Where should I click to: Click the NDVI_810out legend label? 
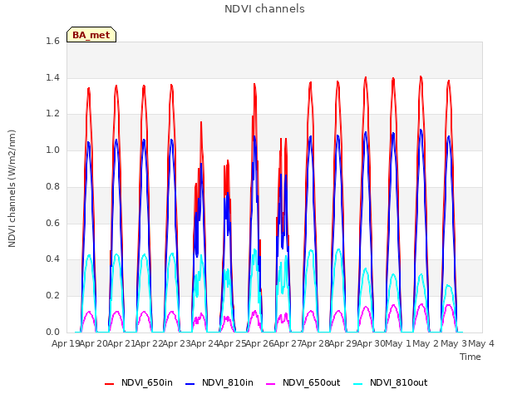pyautogui.click(x=398, y=382)
